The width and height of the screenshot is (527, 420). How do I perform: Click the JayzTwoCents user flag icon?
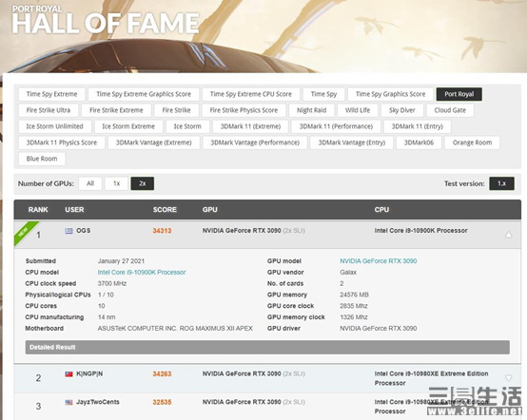[68, 402]
